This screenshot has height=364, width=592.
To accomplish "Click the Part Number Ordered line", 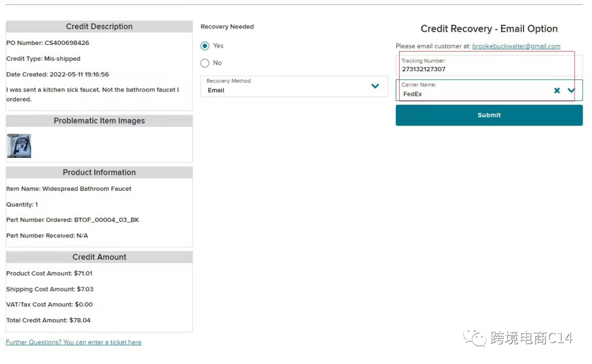I will point(72,220).
